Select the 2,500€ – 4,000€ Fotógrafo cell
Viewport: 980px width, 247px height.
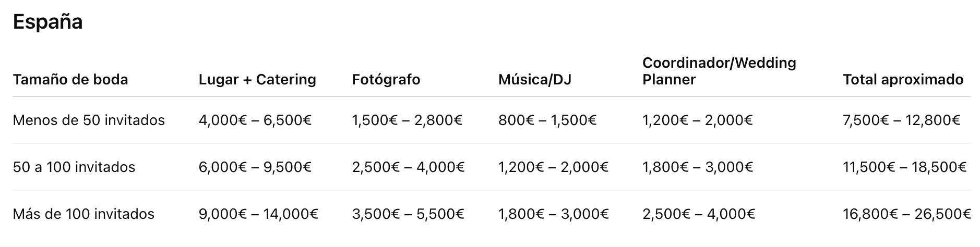click(x=408, y=167)
